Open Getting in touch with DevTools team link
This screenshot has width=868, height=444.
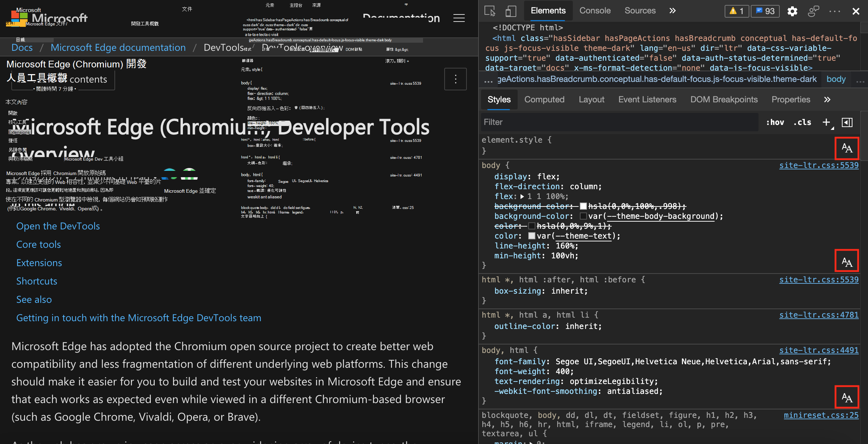(x=139, y=318)
